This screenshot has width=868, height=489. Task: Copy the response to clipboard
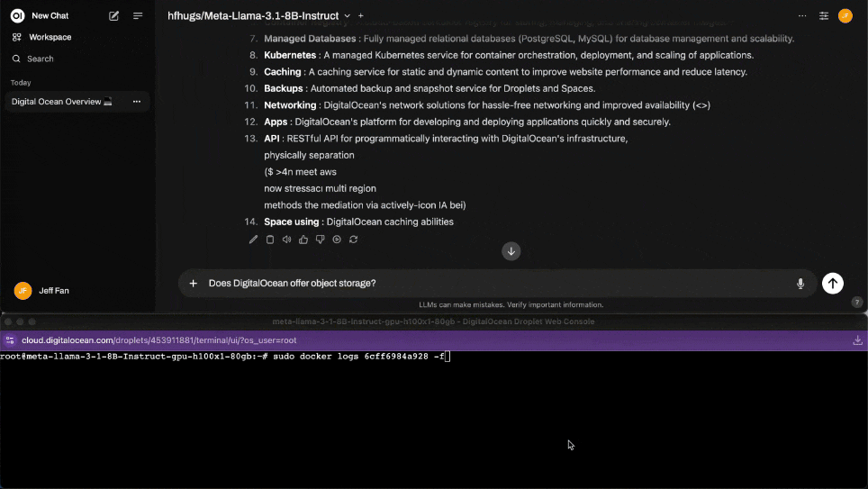(x=270, y=240)
